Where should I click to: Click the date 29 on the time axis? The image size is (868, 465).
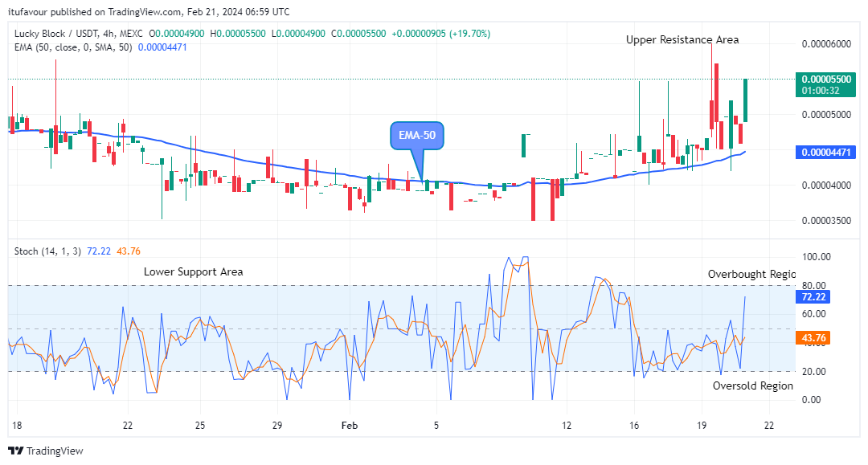pyautogui.click(x=276, y=426)
